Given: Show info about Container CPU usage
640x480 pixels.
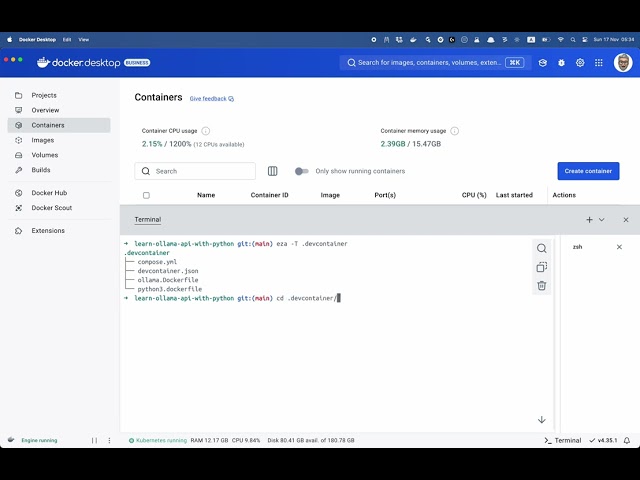Looking at the screenshot, I should 206,131.
